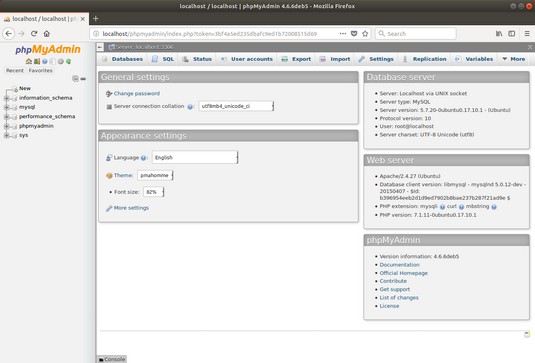
Task: Click help icon after mysqli extension
Action: click(x=442, y=207)
